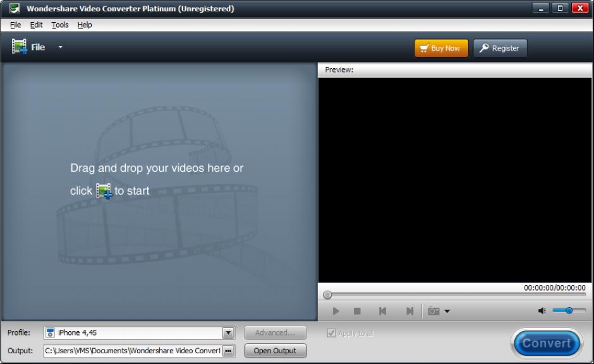Click the Output path text field
594x364 pixels.
132,351
